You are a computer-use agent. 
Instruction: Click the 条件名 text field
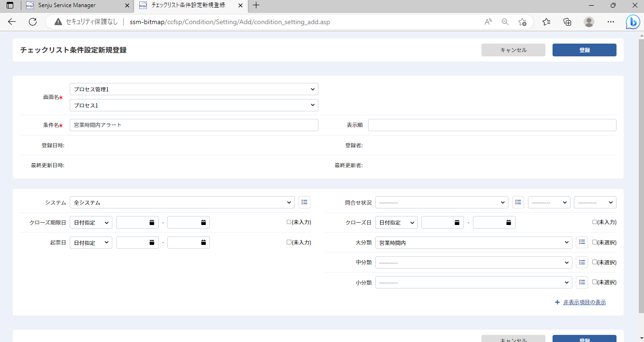(194, 125)
